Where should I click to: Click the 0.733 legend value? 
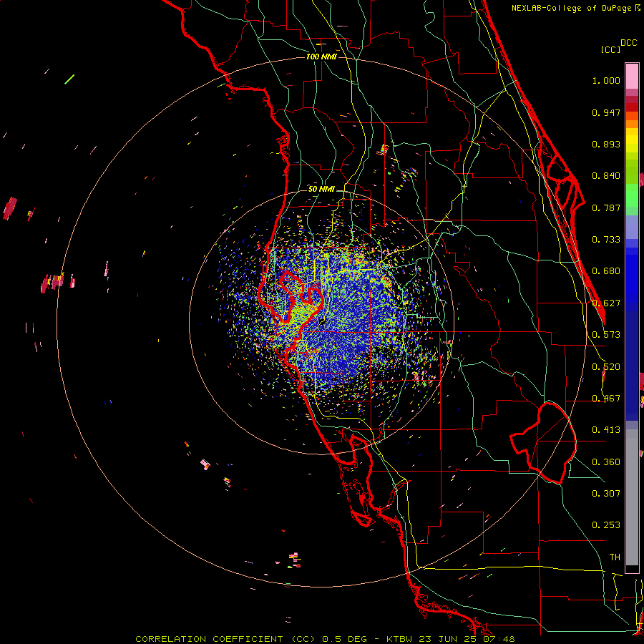click(606, 240)
